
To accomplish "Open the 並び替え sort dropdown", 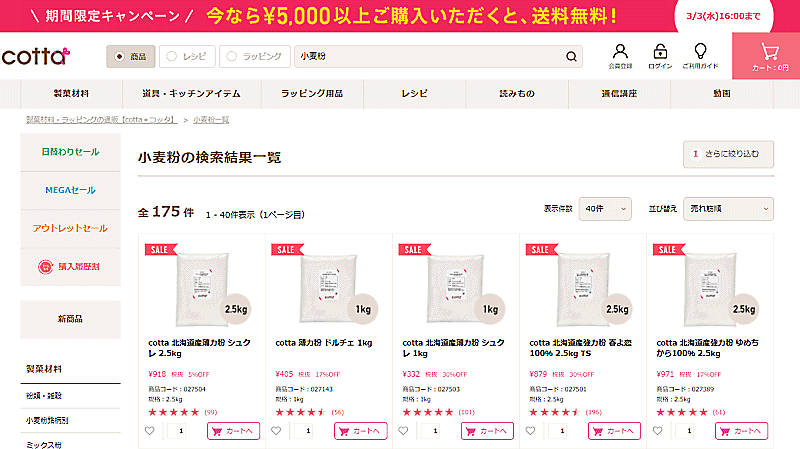I will click(728, 208).
